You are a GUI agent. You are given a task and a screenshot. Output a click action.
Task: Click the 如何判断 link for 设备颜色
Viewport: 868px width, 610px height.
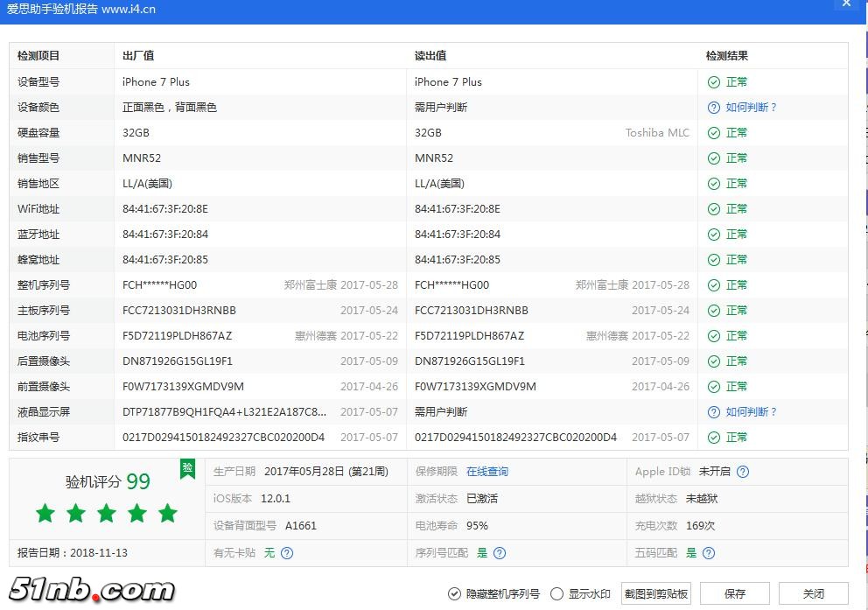coord(751,108)
